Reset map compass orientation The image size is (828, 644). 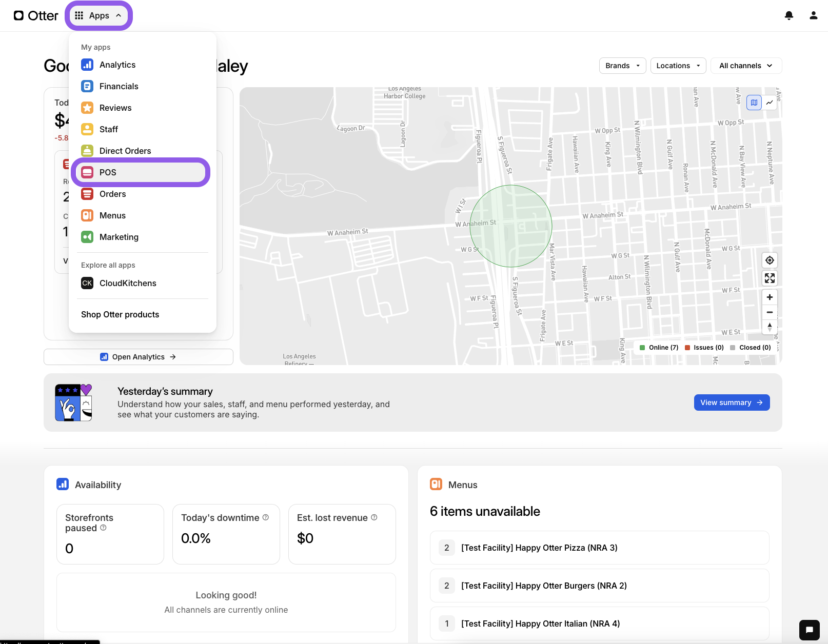coord(770,327)
